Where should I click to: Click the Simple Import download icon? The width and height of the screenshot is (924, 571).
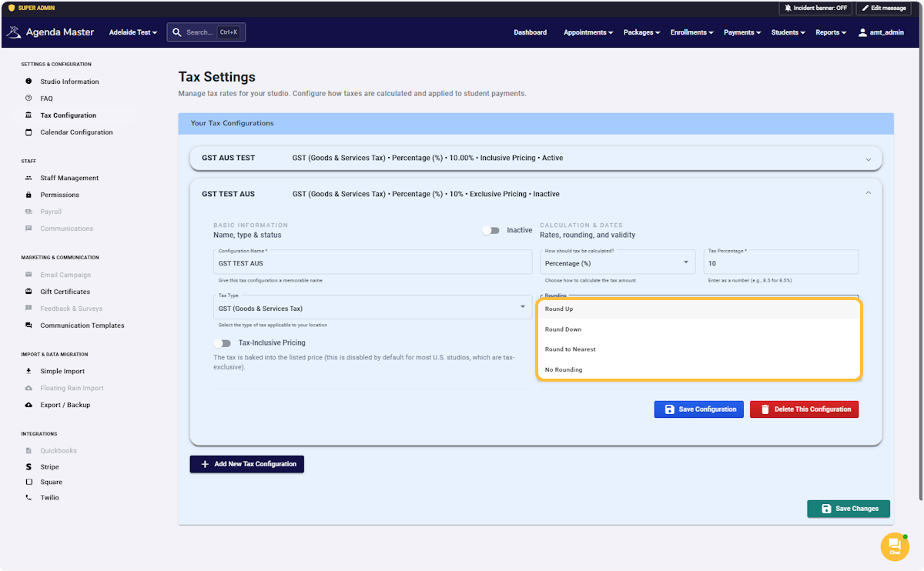[28, 371]
